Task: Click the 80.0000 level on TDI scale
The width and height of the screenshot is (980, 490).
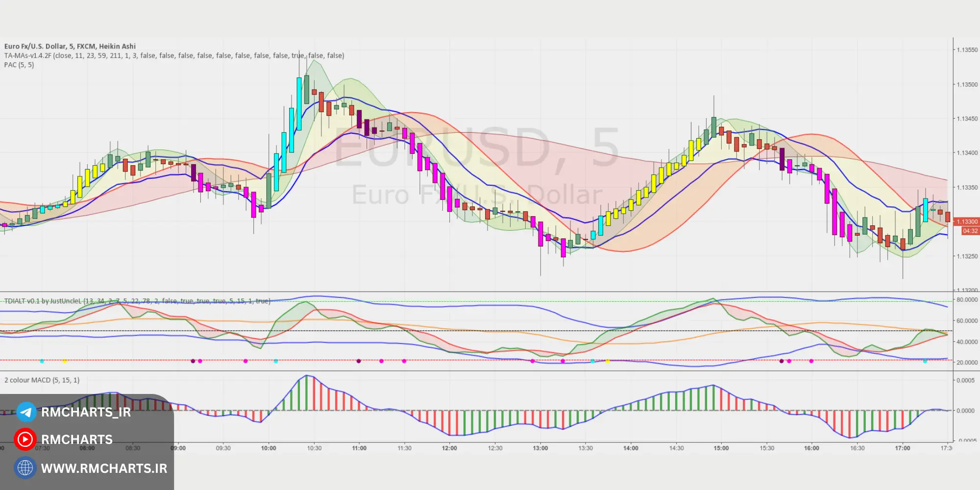Action: pos(967,299)
